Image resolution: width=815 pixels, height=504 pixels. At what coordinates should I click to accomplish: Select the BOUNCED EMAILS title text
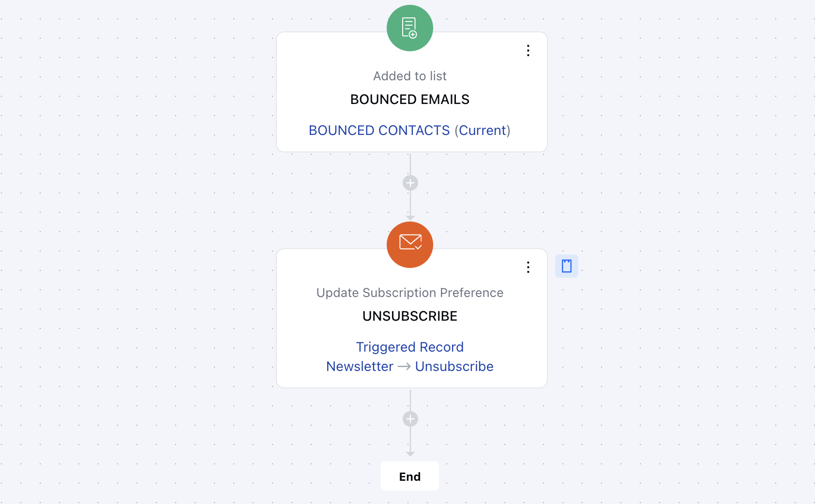coord(410,100)
